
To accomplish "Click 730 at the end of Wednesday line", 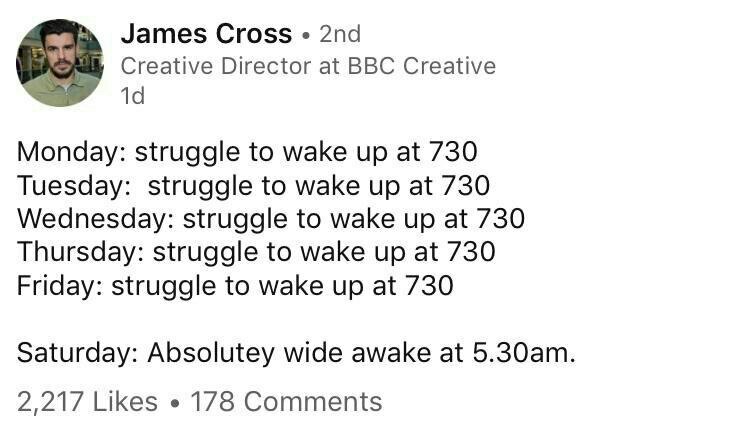I will pos(501,219).
